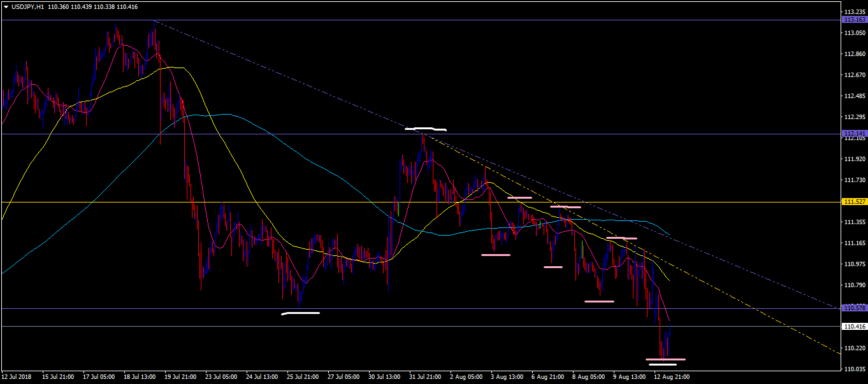868x384 pixels.
Task: Click the 111.165 price scale value
Action: click(854, 243)
